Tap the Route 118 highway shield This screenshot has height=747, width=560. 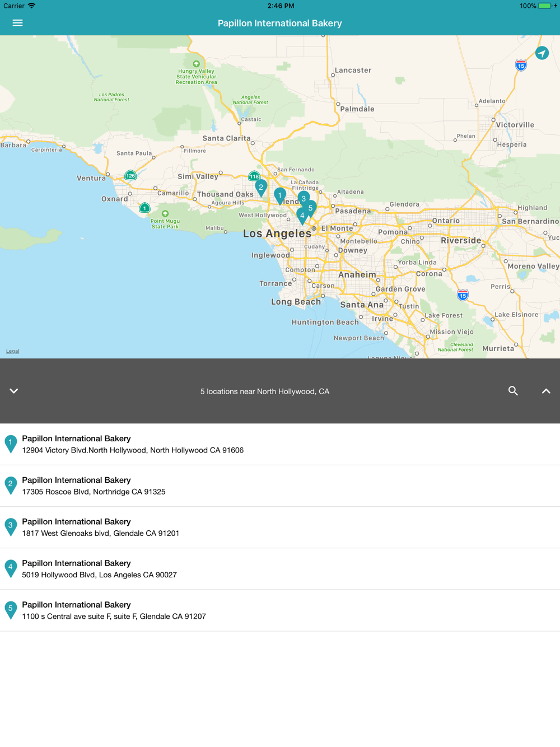pyautogui.click(x=254, y=176)
